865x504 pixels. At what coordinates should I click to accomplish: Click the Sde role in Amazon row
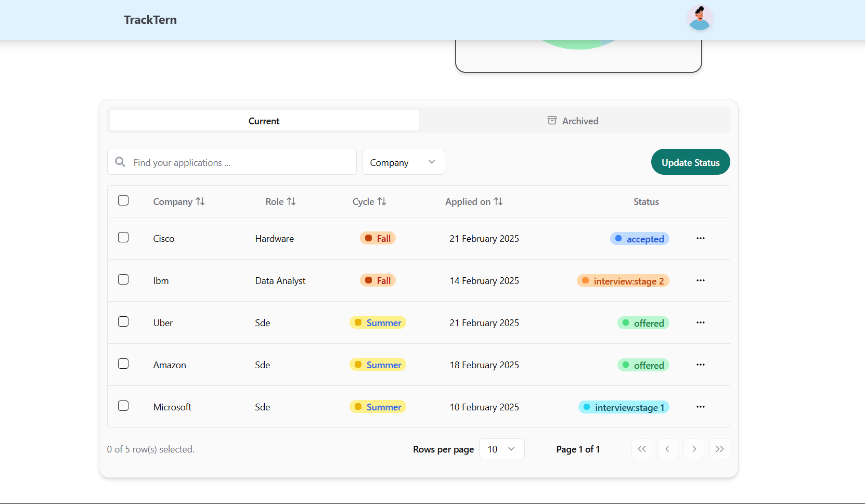click(263, 365)
